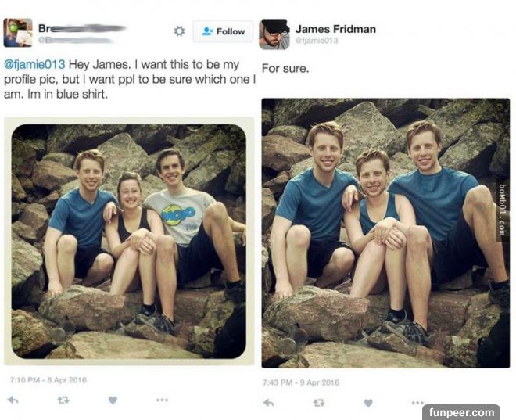516x420 pixels.
Task: View James Fridman's avatar picture
Action: [x=274, y=34]
